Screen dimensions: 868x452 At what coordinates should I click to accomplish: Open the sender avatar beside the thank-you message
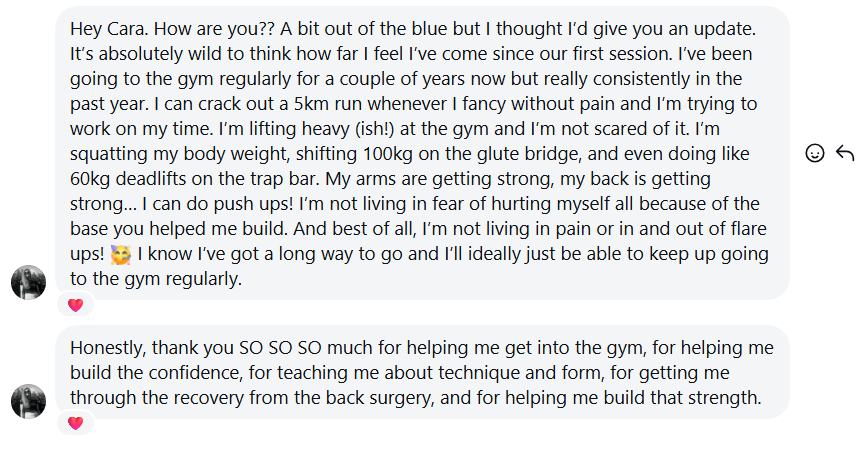coord(28,401)
